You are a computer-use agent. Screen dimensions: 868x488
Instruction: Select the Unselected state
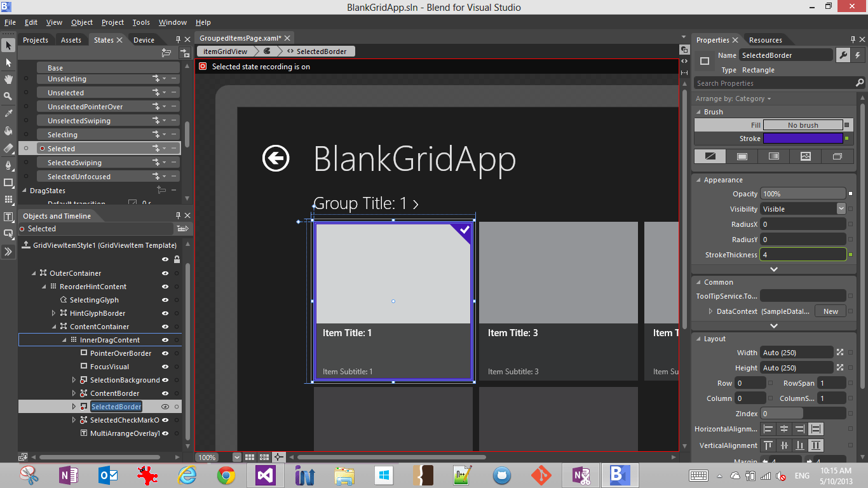click(x=108, y=93)
